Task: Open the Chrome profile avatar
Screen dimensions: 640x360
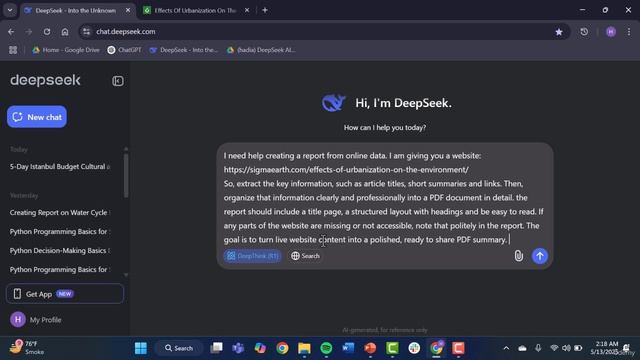Action: click(x=611, y=31)
